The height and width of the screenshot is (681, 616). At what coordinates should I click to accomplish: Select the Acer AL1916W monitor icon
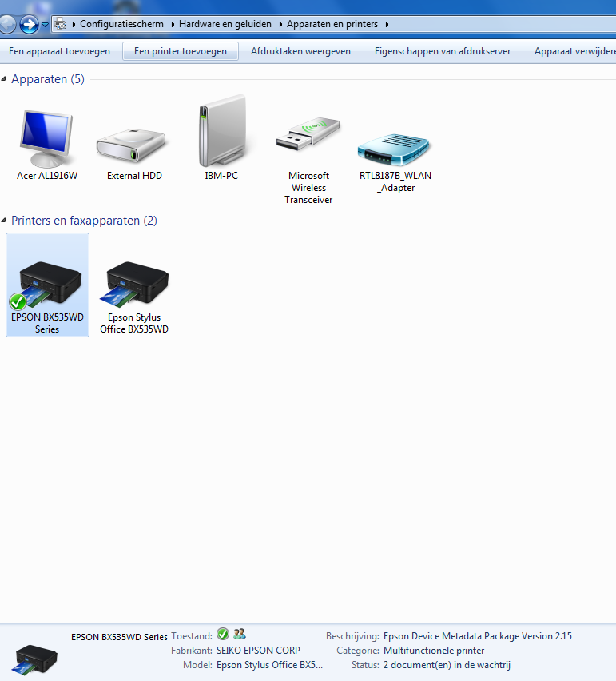(x=46, y=140)
